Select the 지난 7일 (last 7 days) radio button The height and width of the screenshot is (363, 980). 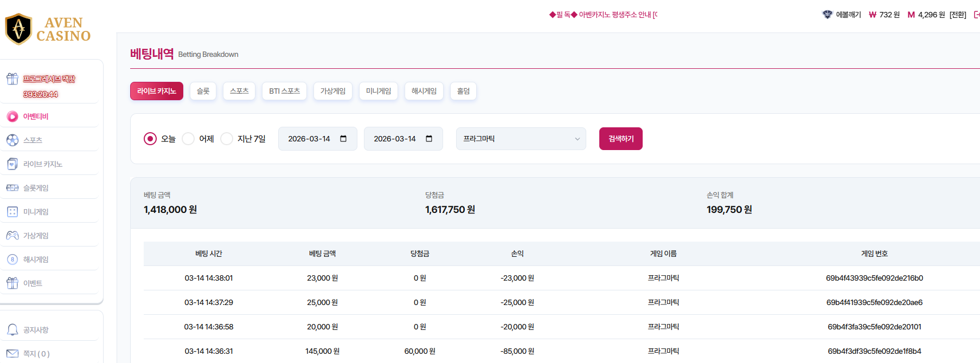pyautogui.click(x=227, y=139)
